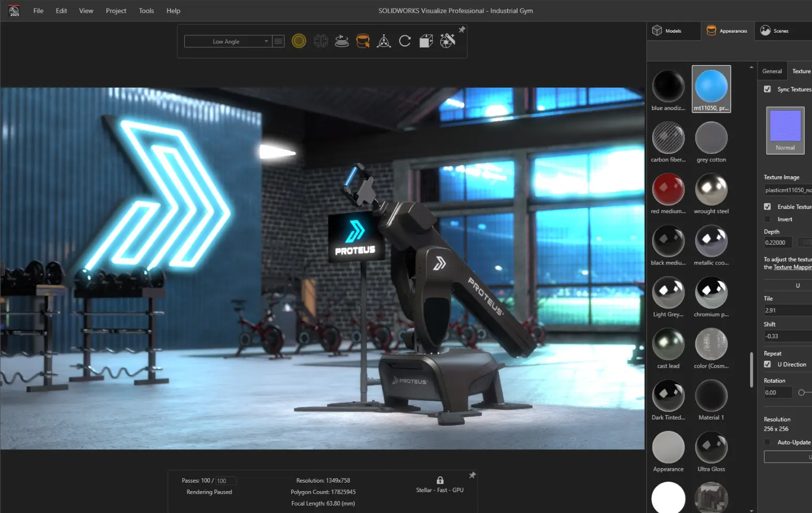Expand the camera list button beside dropdown
812x513 pixels.
(x=278, y=41)
